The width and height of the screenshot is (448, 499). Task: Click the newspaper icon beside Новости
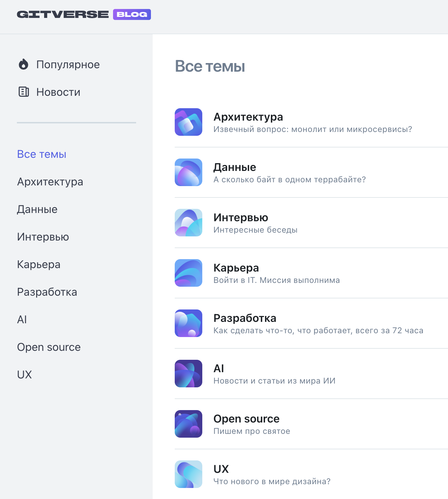23,92
